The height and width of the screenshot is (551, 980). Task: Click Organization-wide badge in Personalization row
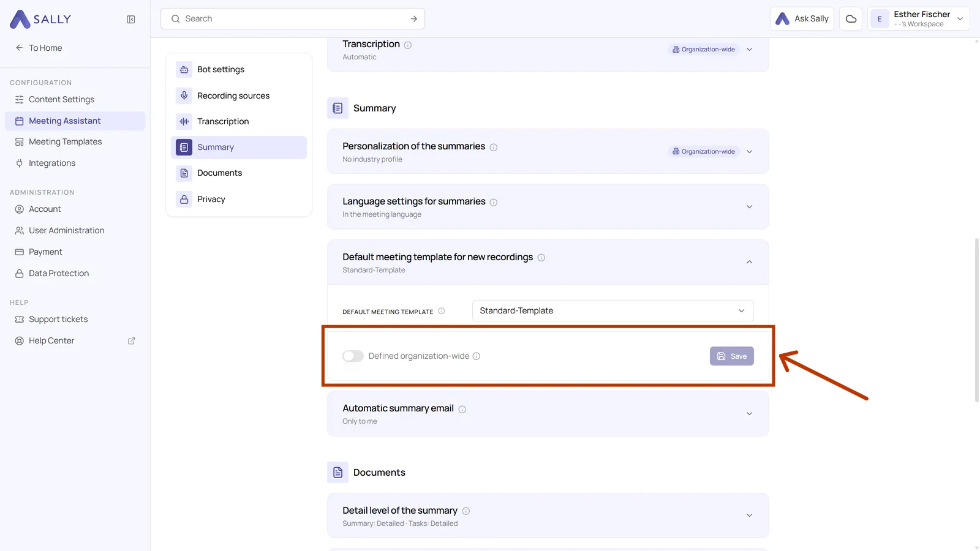[x=703, y=152]
